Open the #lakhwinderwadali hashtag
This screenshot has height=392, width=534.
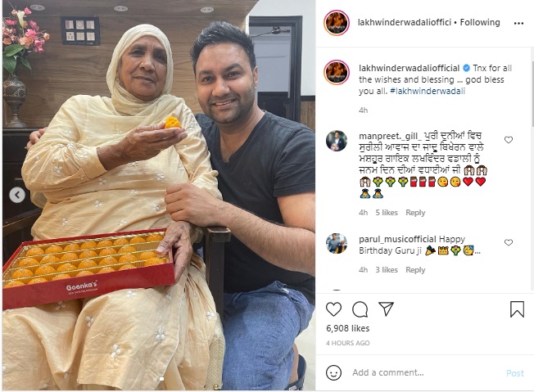coord(428,91)
